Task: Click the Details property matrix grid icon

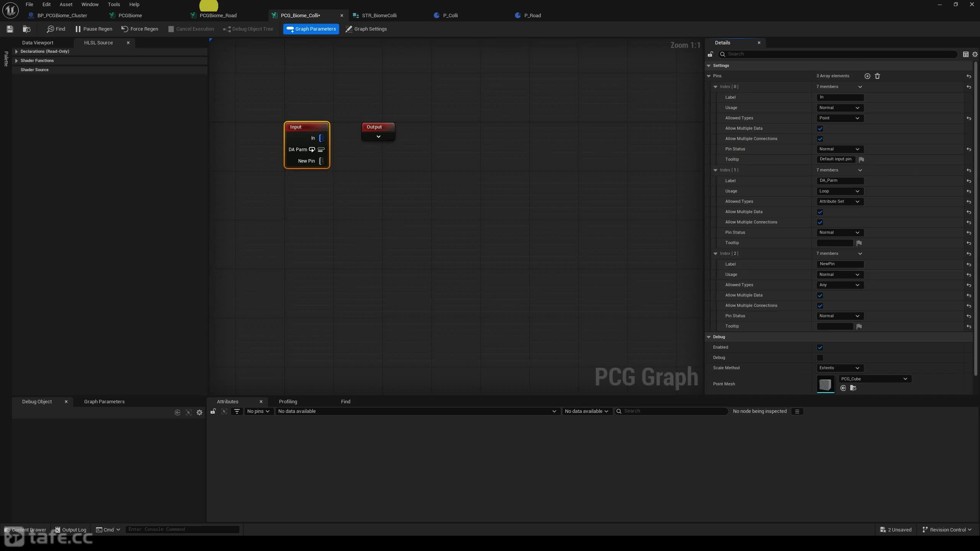Action: point(966,54)
